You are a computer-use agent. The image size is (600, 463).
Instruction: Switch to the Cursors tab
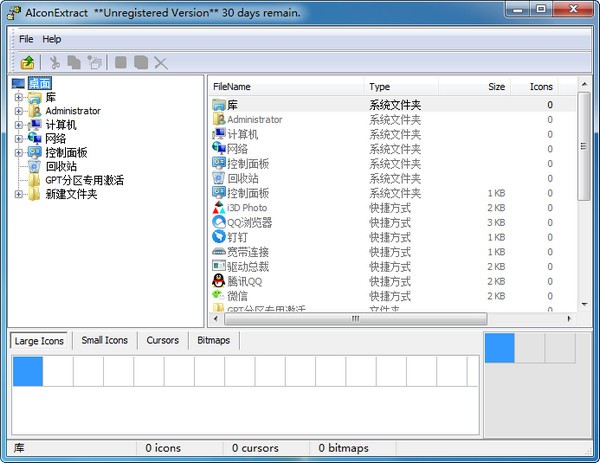tap(162, 340)
